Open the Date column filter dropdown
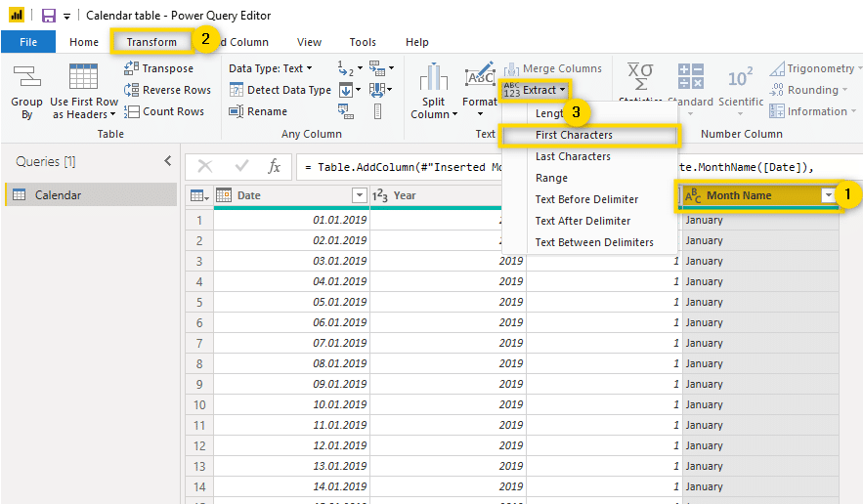 [x=358, y=195]
